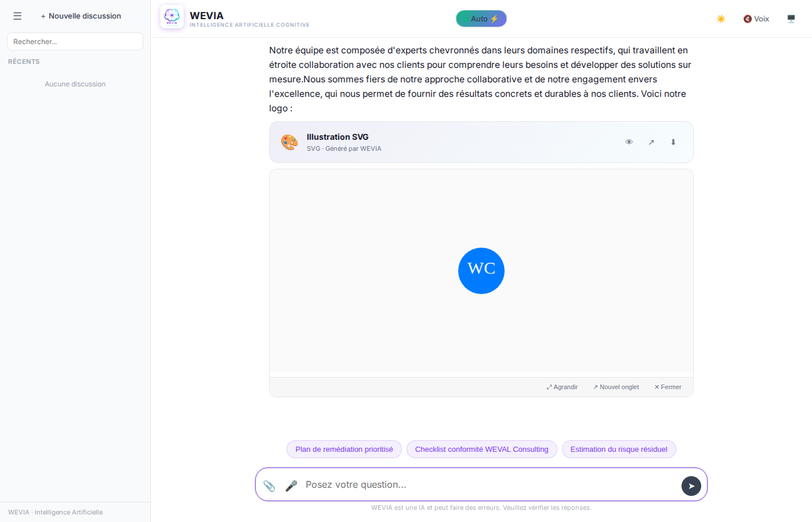Open SVG illustration via arrow icon
The image size is (812, 522).
pyautogui.click(x=651, y=142)
